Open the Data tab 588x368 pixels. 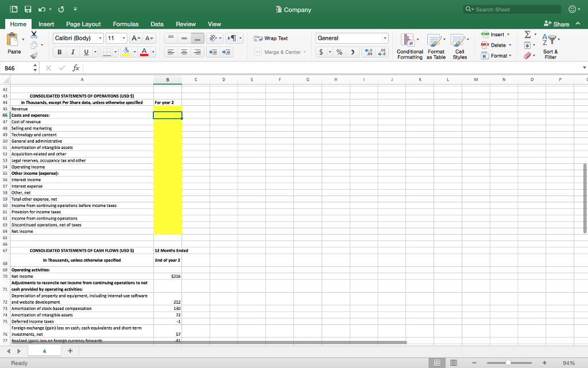[157, 24]
